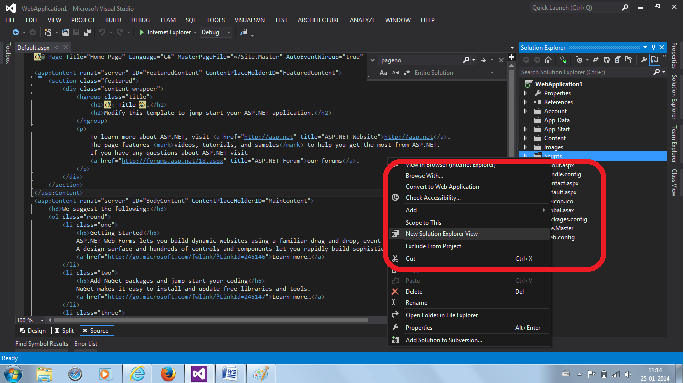Open Visual Studio from the Windows taskbar

199,374
